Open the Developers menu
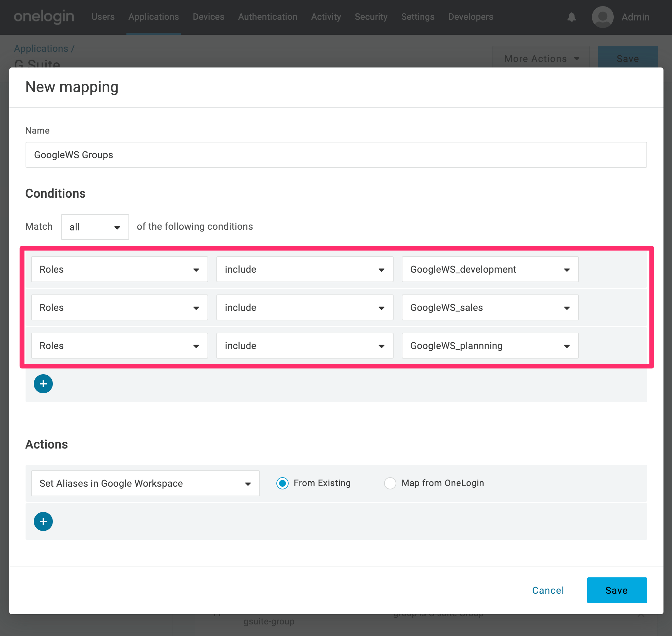672x636 pixels. 471,17
